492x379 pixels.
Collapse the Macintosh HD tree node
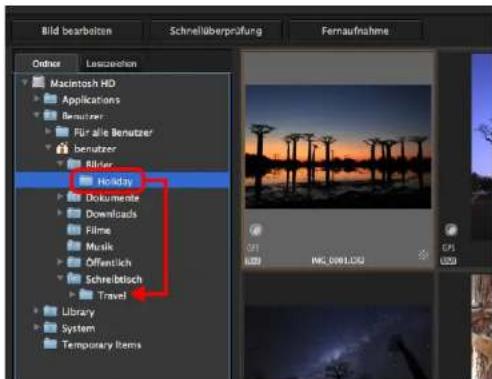click(x=24, y=82)
